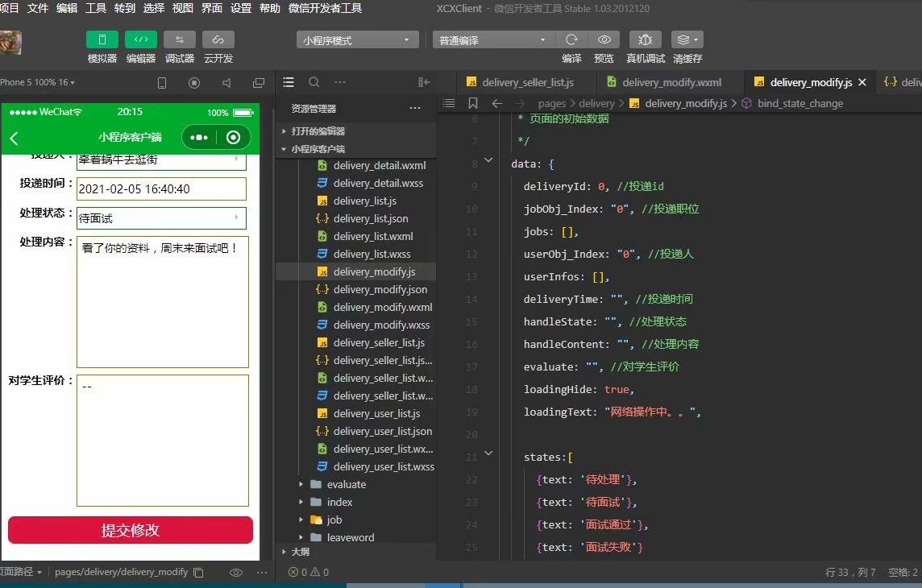Toggle the debugger panel button
Viewport: 922px width, 588px height.
[x=180, y=39]
